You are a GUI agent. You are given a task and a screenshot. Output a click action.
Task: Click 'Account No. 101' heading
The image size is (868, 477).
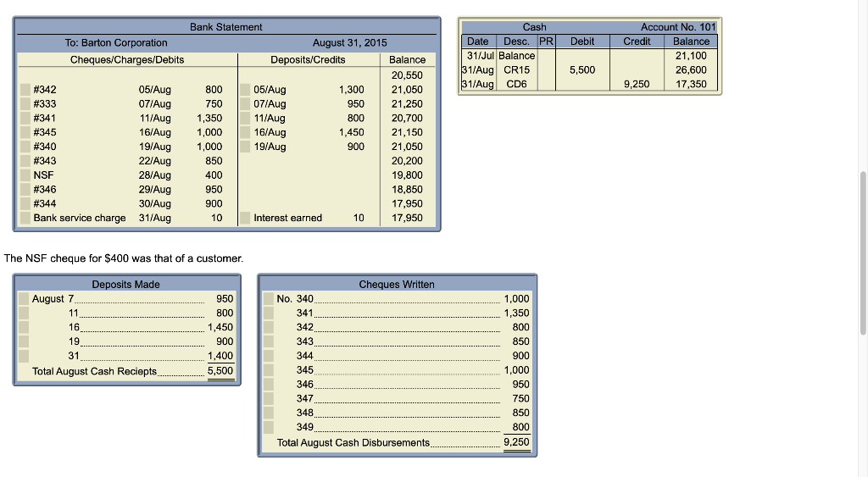pos(678,27)
